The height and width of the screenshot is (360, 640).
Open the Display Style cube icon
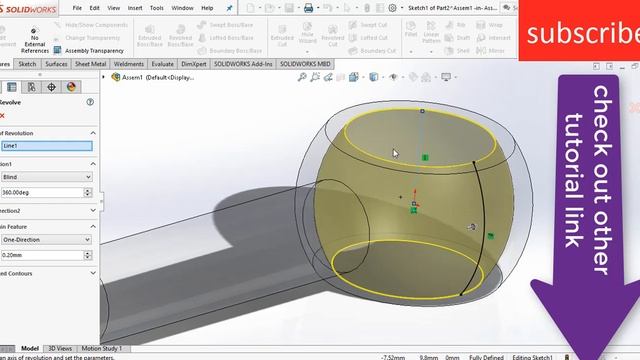click(373, 77)
